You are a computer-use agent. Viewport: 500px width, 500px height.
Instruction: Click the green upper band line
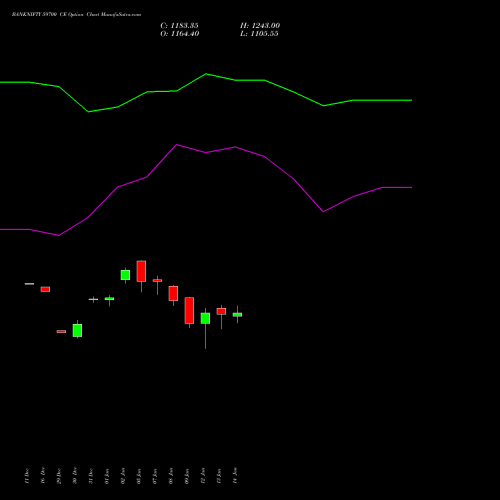[206, 74]
